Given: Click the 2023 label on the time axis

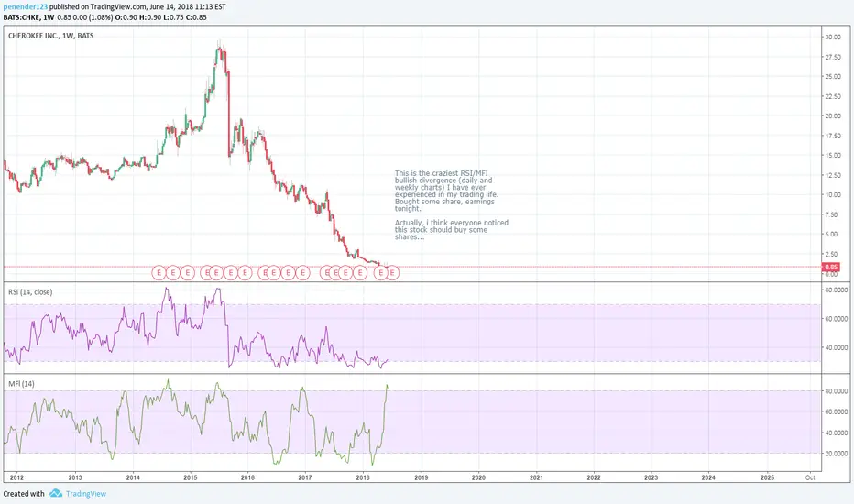Looking at the screenshot, I should pyautogui.click(x=651, y=477).
